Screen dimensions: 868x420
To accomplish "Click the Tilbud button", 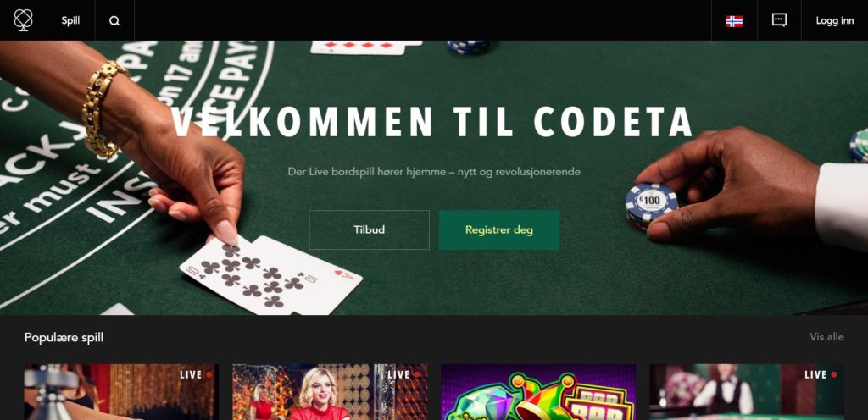I will click(x=370, y=229).
